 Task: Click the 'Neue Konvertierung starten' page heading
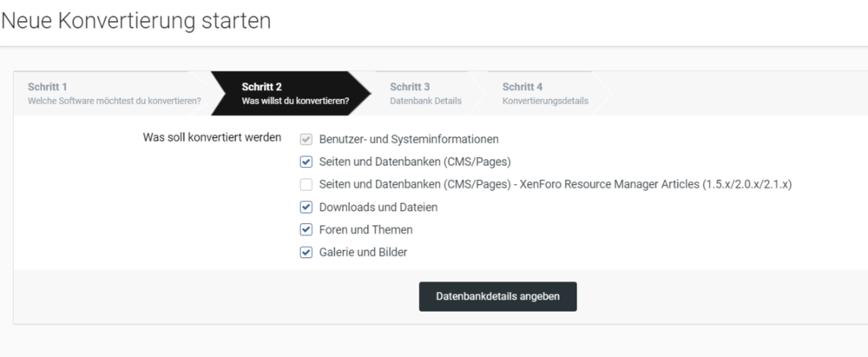tap(136, 21)
